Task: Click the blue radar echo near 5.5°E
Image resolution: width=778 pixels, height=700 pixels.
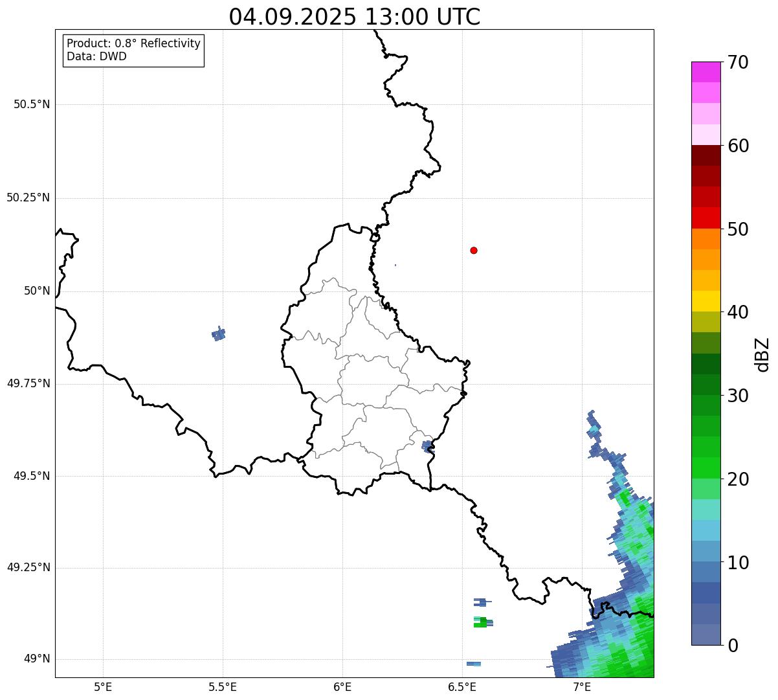Action: (219, 334)
